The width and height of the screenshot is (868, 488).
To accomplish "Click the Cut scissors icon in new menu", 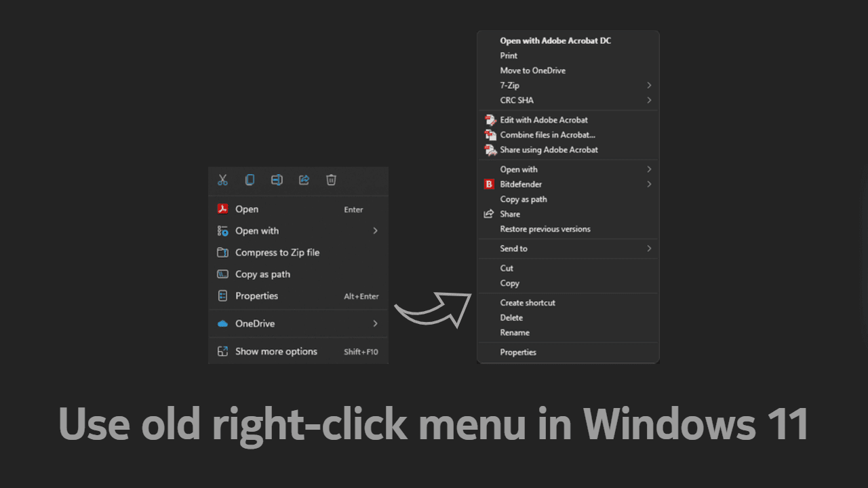I will (x=222, y=180).
